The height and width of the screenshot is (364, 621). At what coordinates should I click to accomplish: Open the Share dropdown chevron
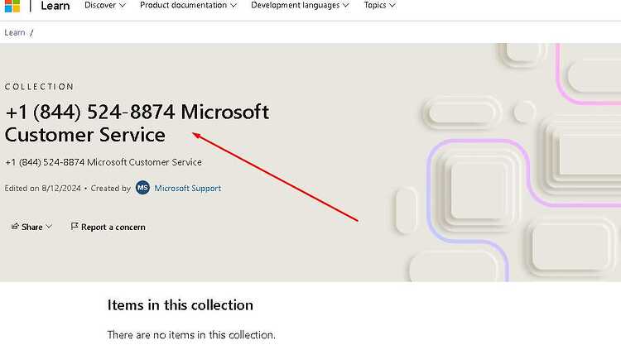[49, 227]
